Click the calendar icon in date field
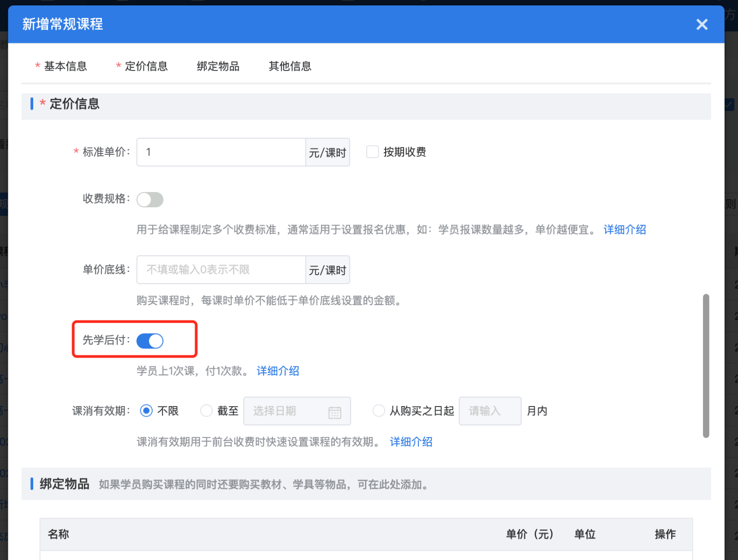738x560 pixels. tap(335, 412)
